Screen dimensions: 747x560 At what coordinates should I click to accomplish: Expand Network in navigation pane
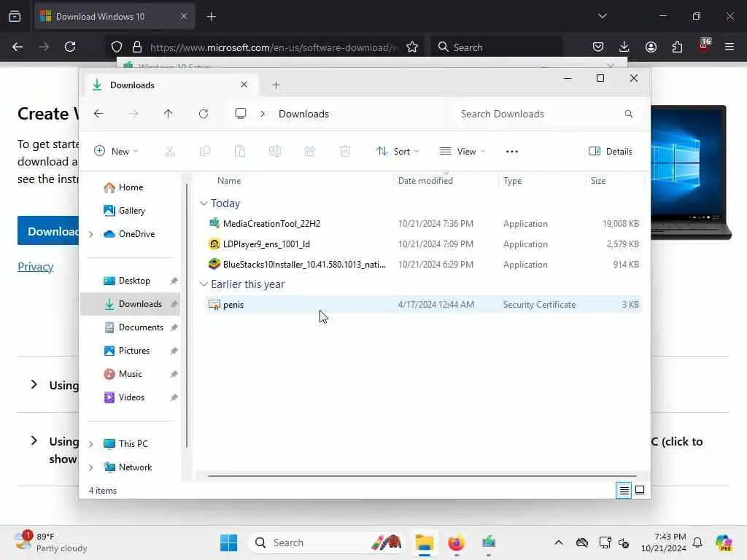(x=91, y=467)
